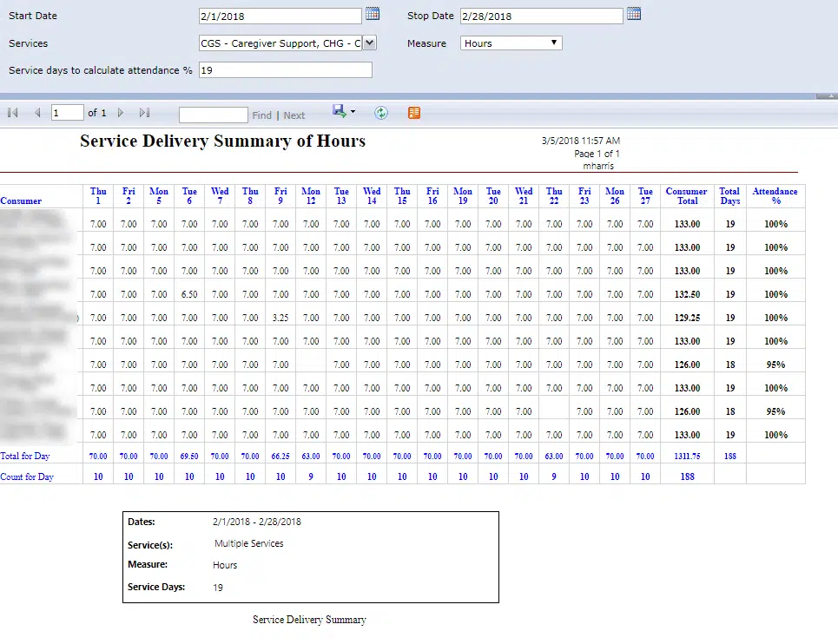Open the Measure dropdown showing Hours
The image size is (838, 644).
tap(511, 43)
